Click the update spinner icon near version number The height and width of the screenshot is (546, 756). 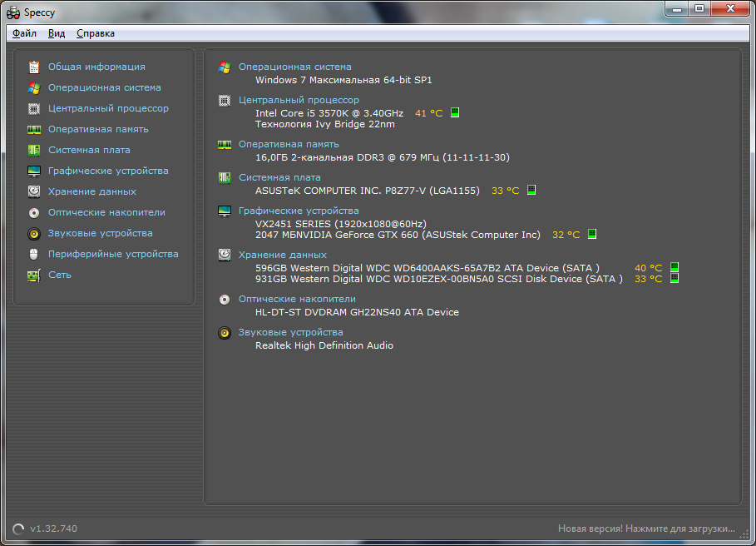tap(18, 529)
